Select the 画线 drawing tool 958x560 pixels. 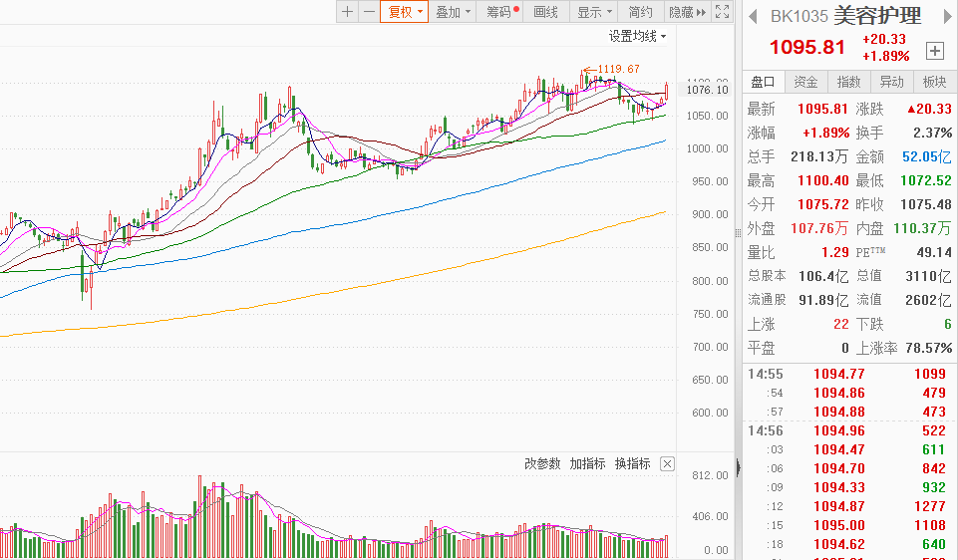[x=546, y=12]
